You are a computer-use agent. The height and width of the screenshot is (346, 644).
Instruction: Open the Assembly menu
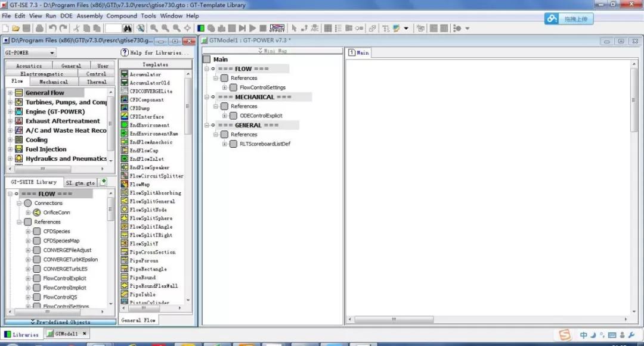[x=89, y=16]
